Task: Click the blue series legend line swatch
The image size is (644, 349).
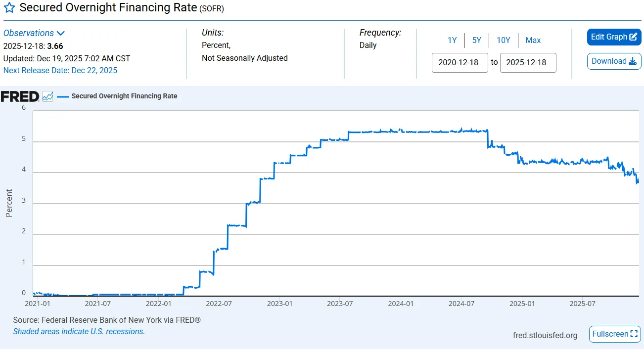Action: point(63,96)
